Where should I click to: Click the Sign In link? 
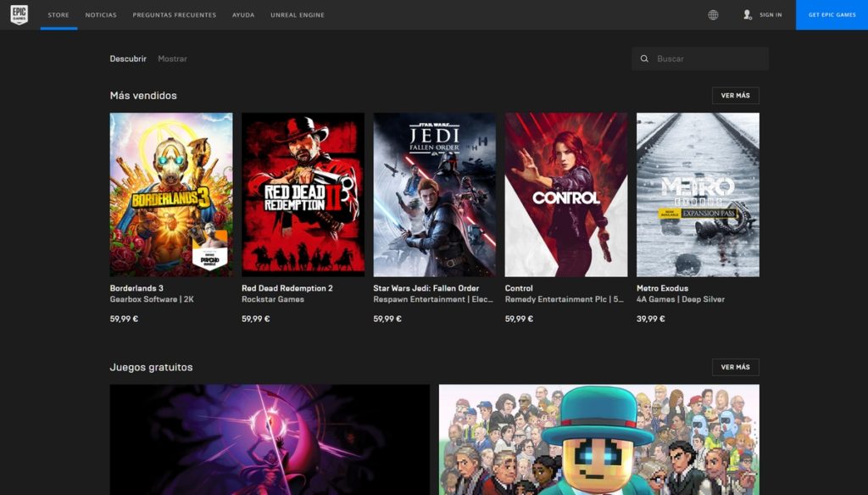(x=771, y=15)
